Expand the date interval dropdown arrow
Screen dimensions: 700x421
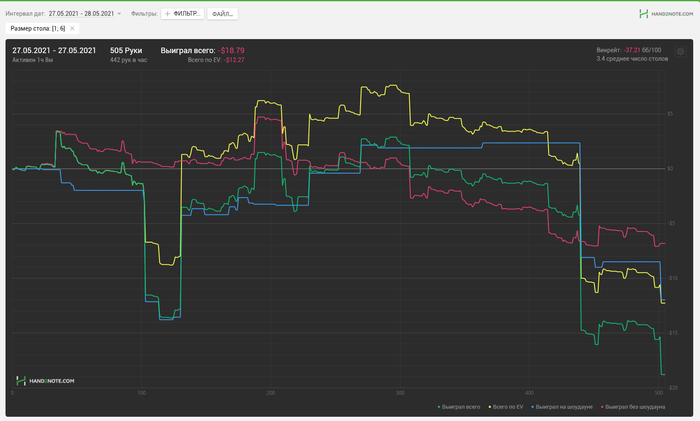(x=119, y=14)
